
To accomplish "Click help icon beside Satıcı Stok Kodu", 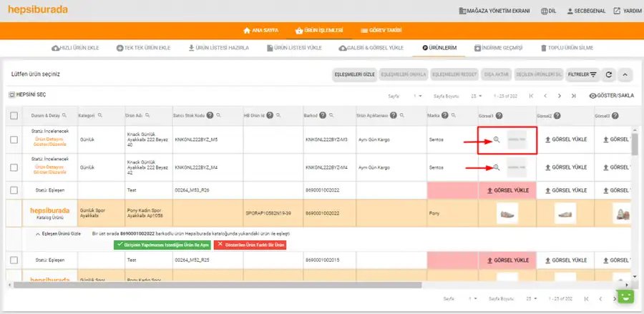I will coord(210,116).
